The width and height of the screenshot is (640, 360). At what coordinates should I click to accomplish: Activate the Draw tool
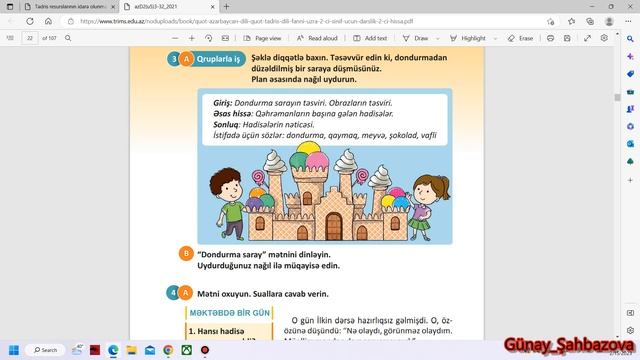coord(416,38)
